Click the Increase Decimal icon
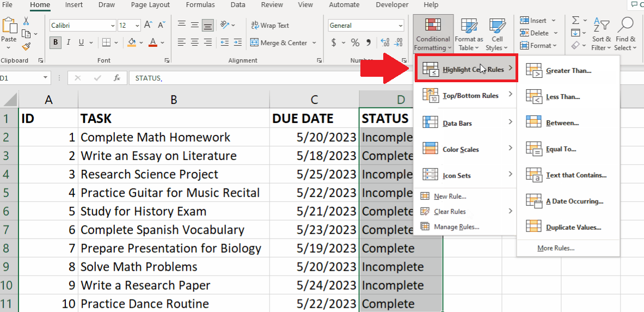 pos(385,43)
